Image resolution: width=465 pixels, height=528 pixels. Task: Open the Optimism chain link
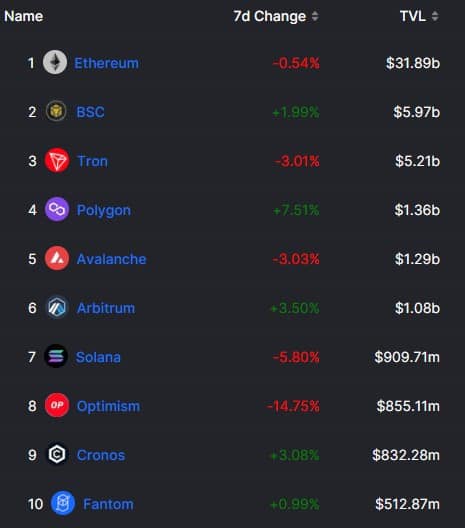pos(108,406)
